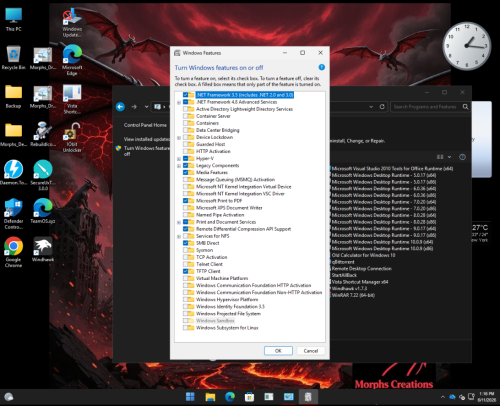The image size is (500, 406).
Task: Select StartAllBack in the program list
Action: (x=344, y=275)
